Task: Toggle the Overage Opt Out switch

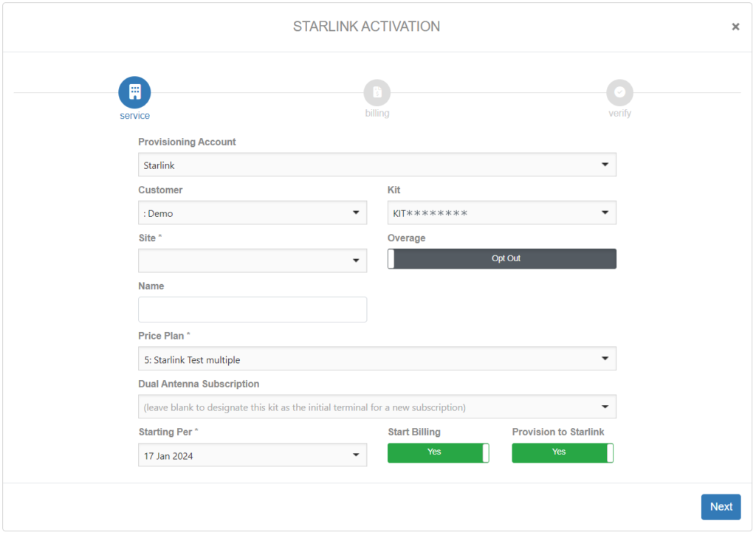Action: (x=501, y=259)
